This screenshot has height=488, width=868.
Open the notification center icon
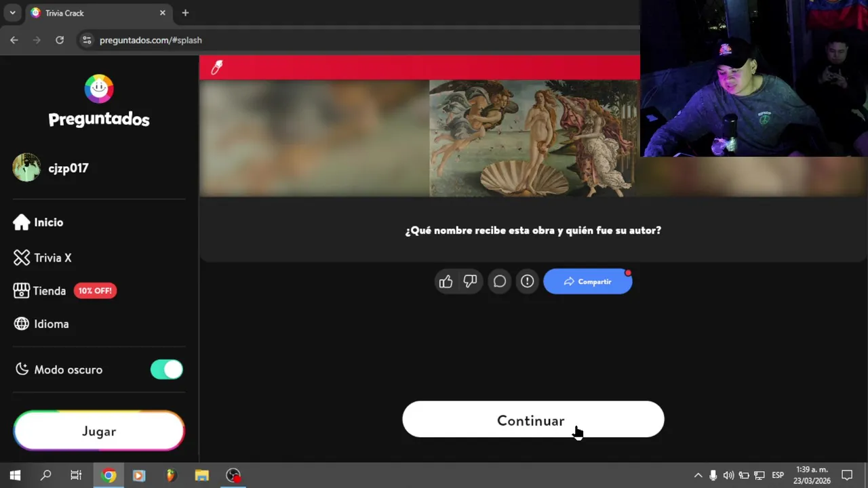tap(847, 475)
